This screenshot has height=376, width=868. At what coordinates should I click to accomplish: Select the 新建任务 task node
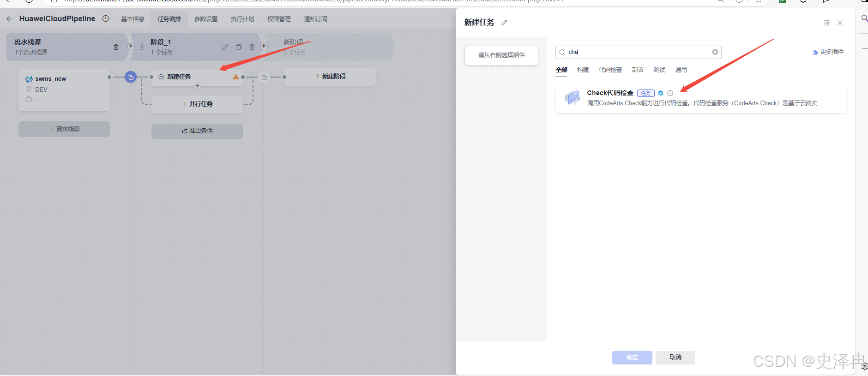(x=197, y=77)
